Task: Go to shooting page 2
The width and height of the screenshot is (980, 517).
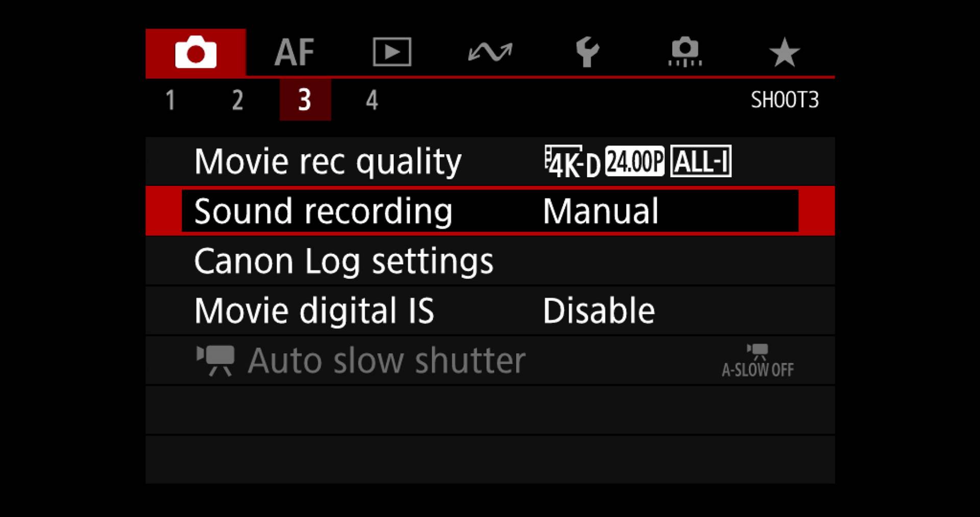Action: pos(237,100)
